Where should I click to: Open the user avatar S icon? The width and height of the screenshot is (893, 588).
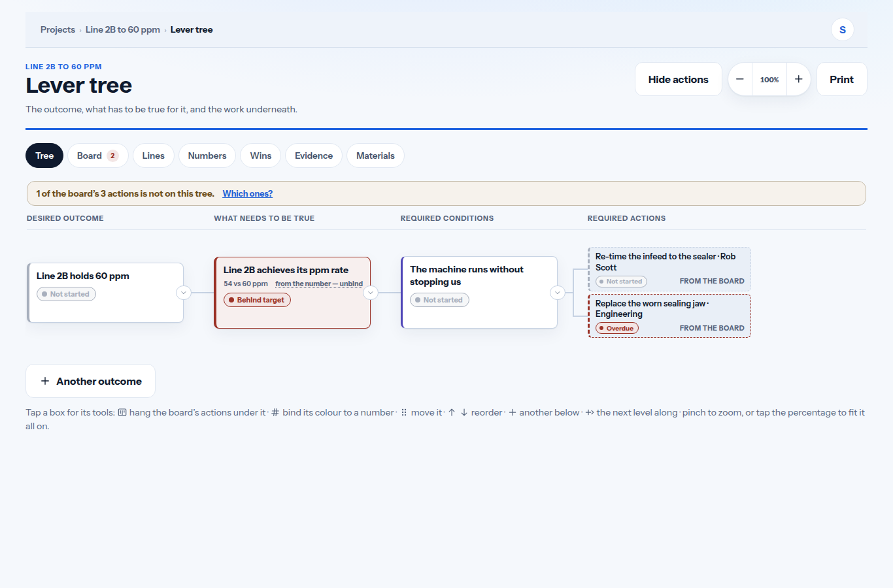click(843, 29)
